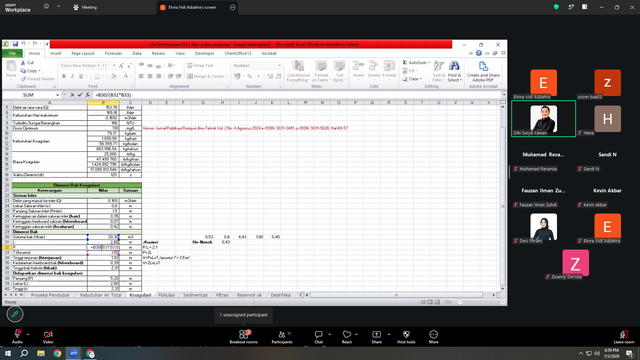Start video with the Video icon
This screenshot has width=640, height=360.
point(48,334)
